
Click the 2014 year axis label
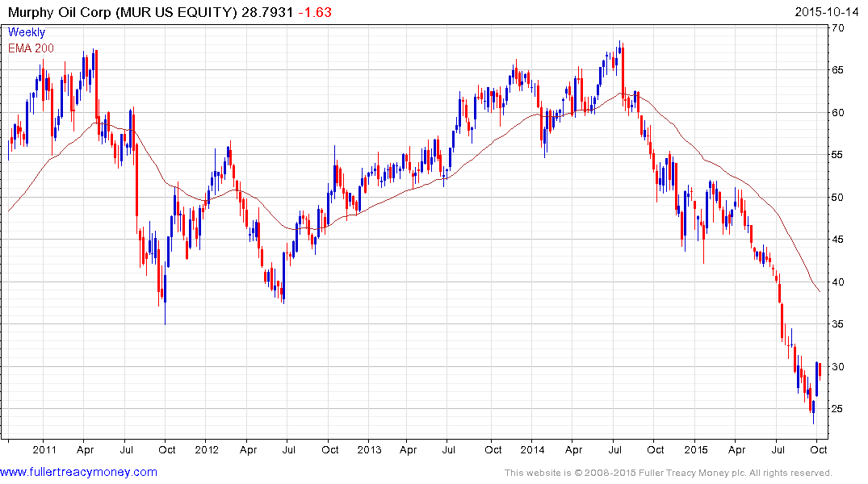(533, 449)
